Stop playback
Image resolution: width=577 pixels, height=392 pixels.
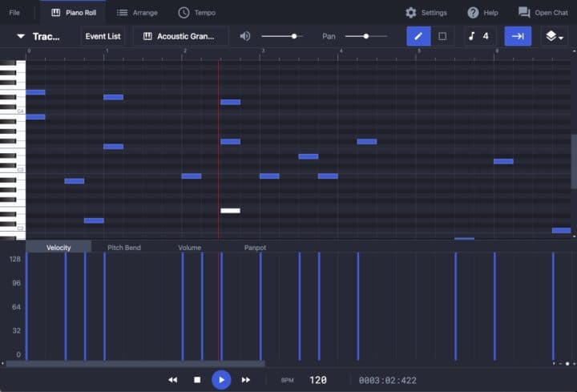pos(197,380)
